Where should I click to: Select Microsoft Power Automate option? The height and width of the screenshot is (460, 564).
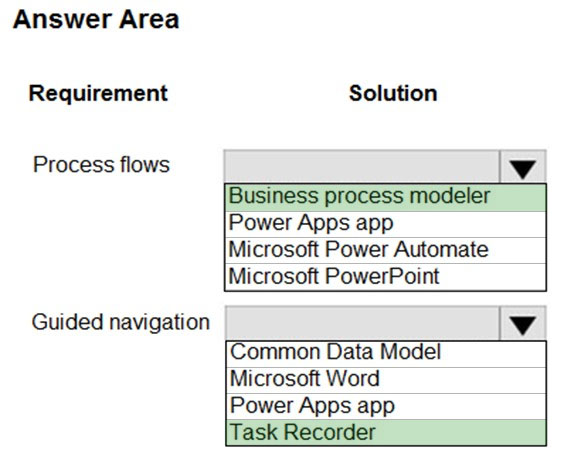tap(385, 250)
